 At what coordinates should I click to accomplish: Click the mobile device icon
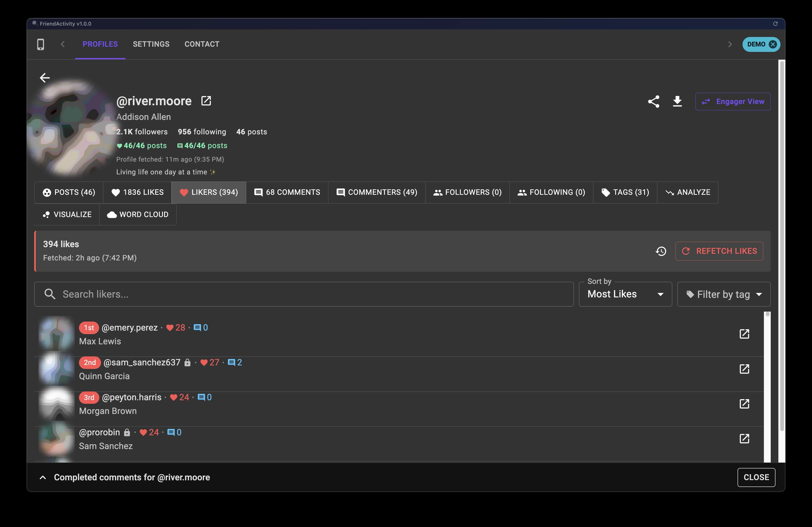pyautogui.click(x=41, y=44)
